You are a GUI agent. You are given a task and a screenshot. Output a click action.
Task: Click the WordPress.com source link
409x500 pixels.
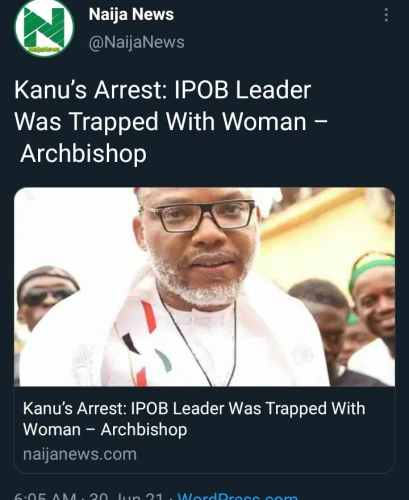(x=238, y=496)
